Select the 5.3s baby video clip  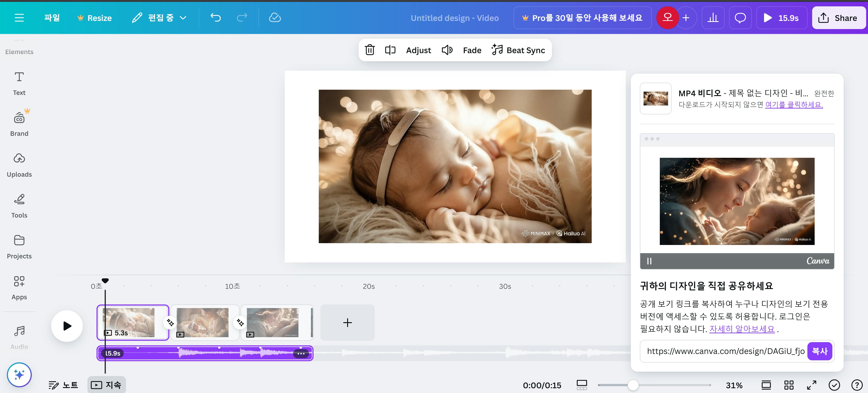coord(132,322)
